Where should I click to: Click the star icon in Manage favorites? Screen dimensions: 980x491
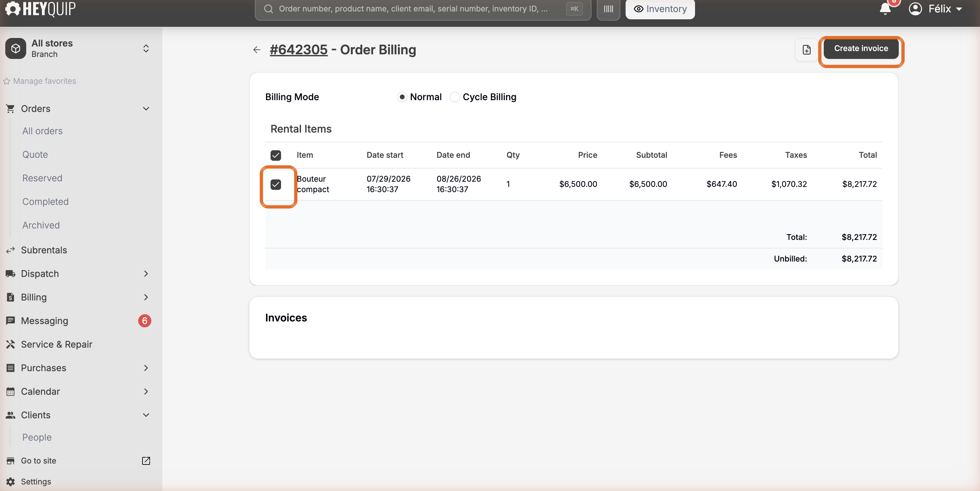pyautogui.click(x=7, y=81)
